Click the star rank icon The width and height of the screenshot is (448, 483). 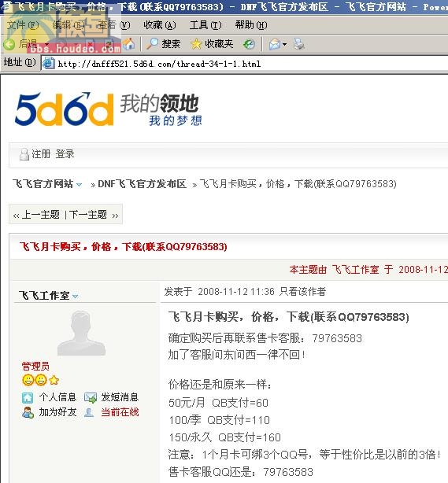pyautogui.click(x=54, y=380)
